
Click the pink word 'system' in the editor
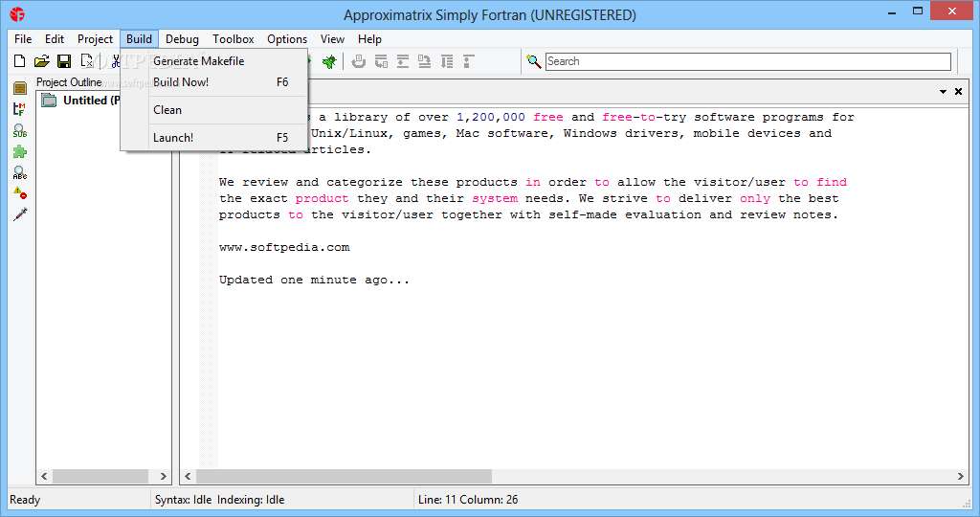click(x=495, y=199)
